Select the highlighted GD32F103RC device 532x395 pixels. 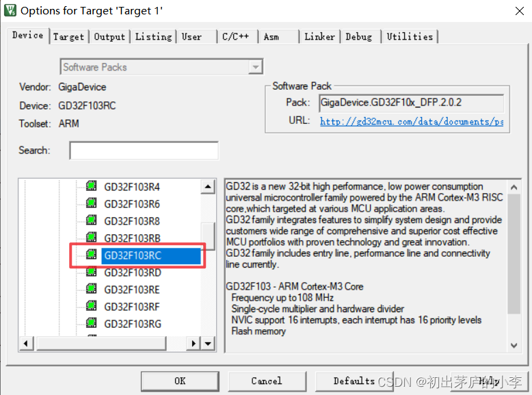(151, 255)
